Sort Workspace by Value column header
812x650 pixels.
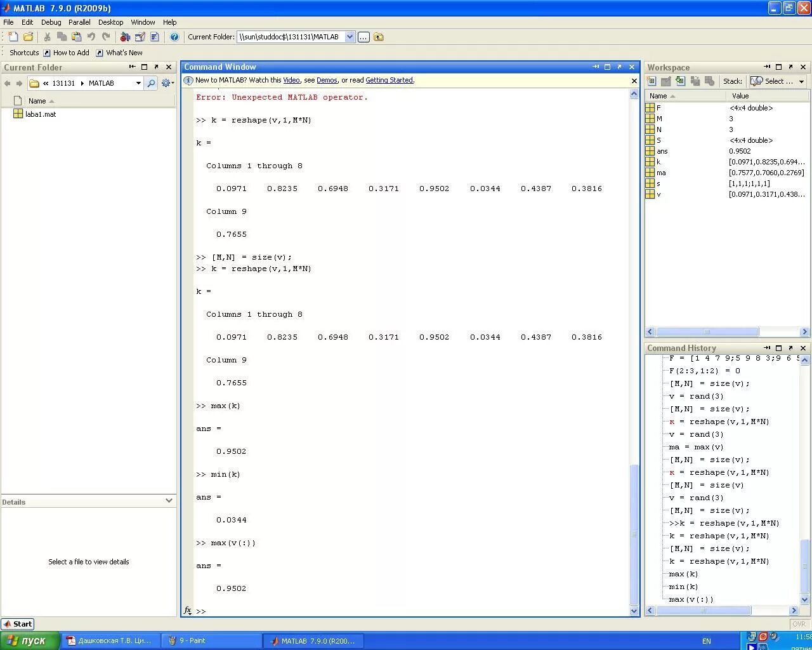pyautogui.click(x=768, y=96)
